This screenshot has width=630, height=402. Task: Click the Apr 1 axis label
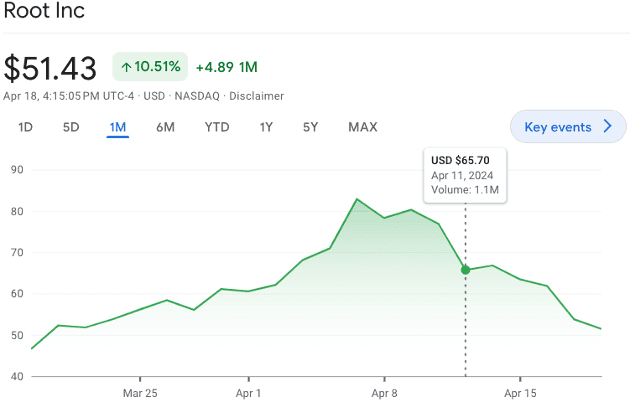248,393
